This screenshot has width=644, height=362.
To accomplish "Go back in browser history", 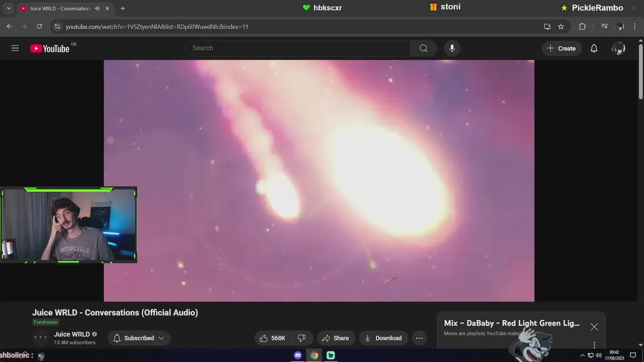I will (9, 27).
